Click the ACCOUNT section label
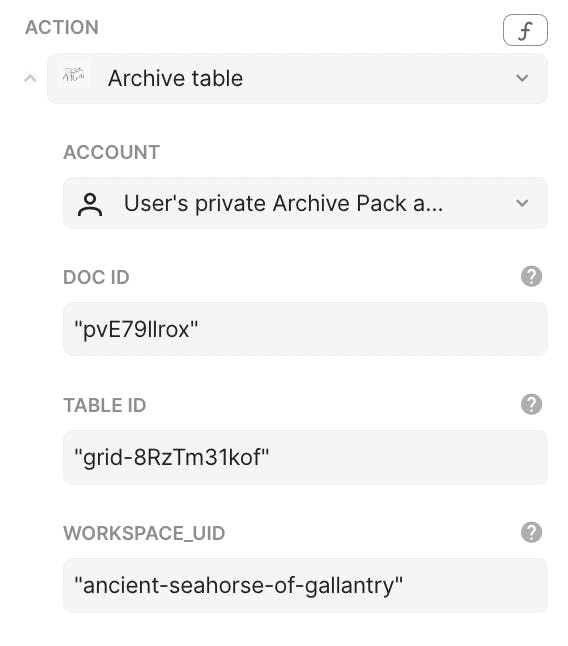Screen dimensions: 568x646 click(111, 152)
